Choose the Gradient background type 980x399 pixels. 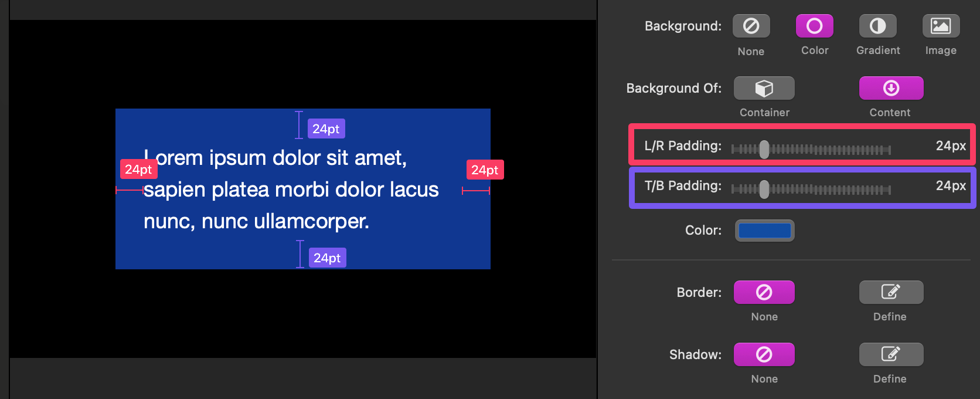tap(877, 26)
